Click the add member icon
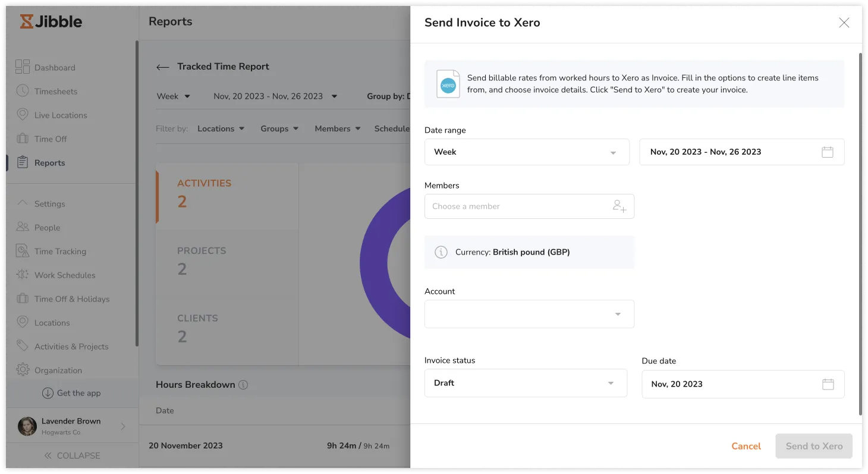This screenshot has width=868, height=474. click(619, 206)
